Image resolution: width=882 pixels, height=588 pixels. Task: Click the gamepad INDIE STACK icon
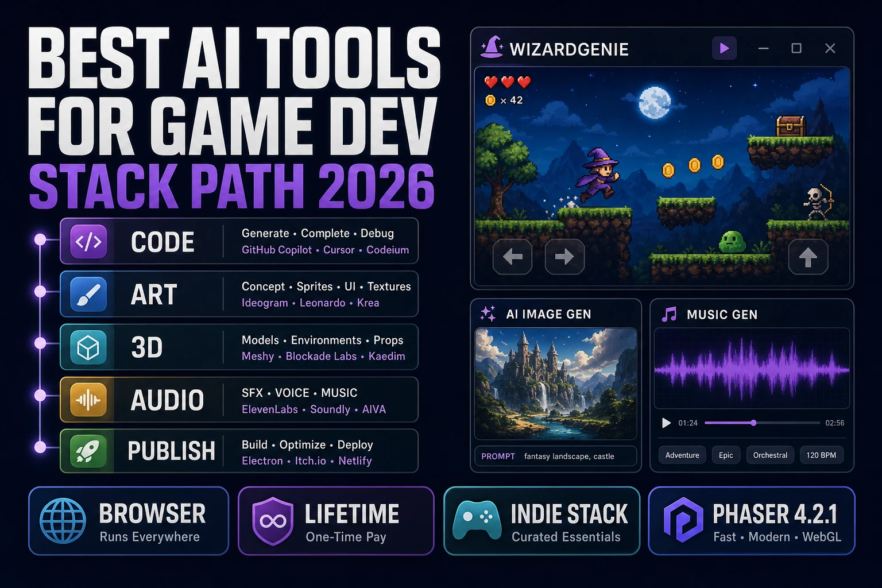point(477,520)
